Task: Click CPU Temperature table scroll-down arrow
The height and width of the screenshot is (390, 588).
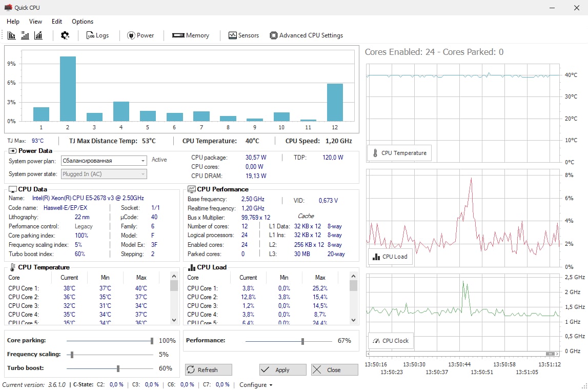Action: click(x=174, y=320)
